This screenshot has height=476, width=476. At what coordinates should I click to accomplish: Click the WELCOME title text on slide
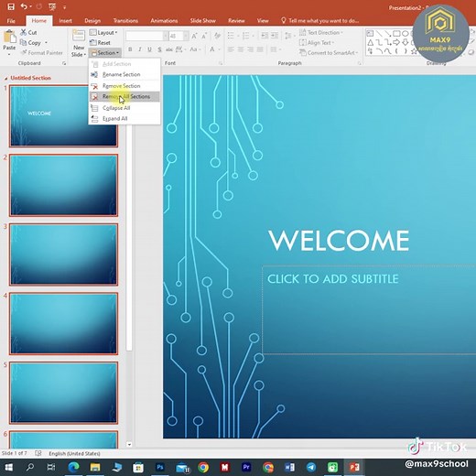coord(339,241)
